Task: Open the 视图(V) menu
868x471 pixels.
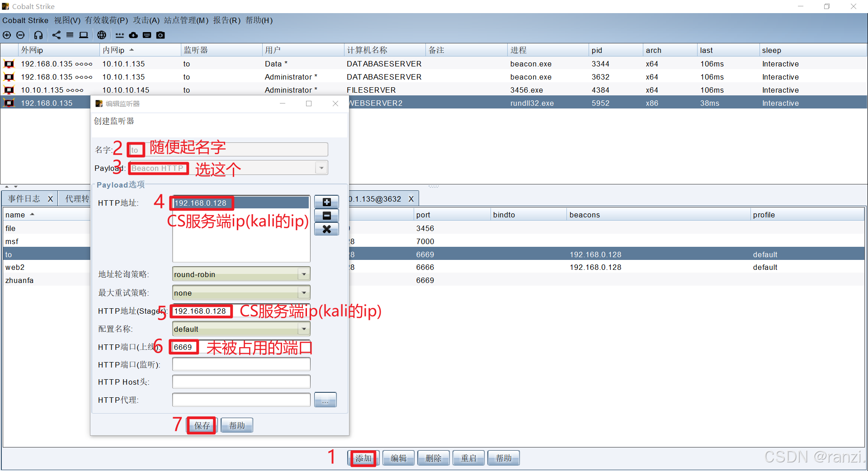Action: [67, 20]
